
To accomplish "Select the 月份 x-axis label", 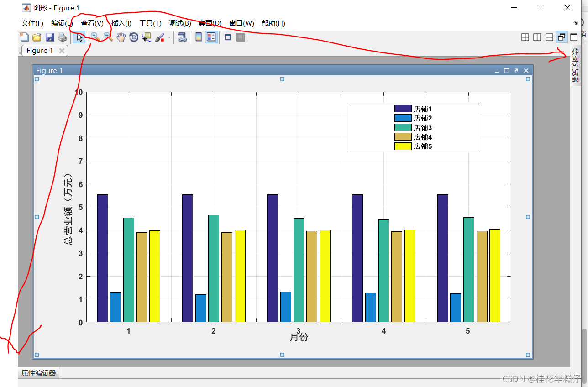I will (x=299, y=338).
